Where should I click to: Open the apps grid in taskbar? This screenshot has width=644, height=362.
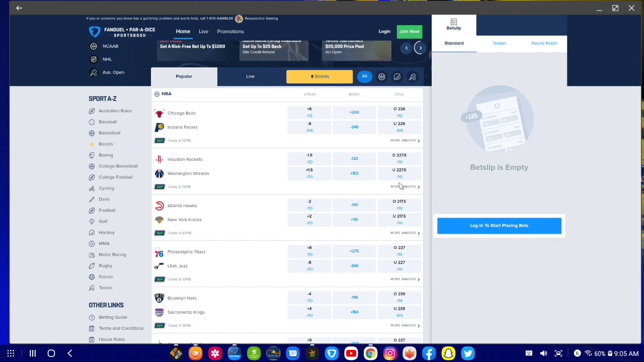coord(11,353)
